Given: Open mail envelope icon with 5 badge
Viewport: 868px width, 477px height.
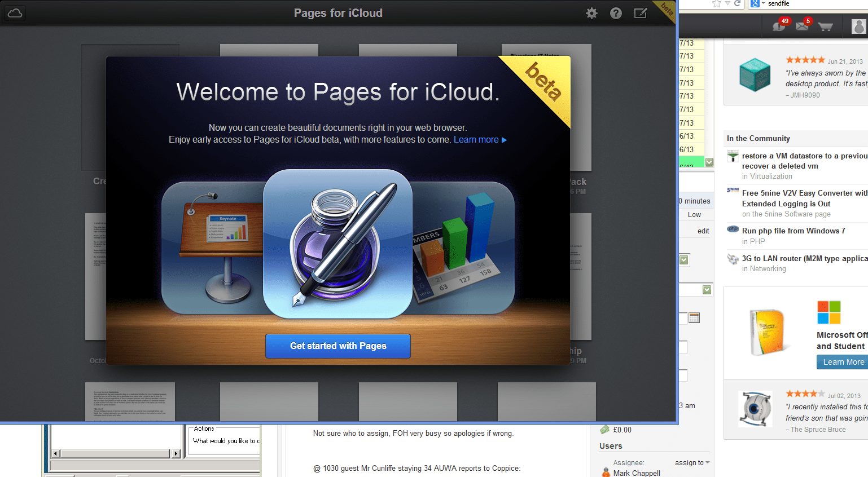Looking at the screenshot, I should coord(803,25).
